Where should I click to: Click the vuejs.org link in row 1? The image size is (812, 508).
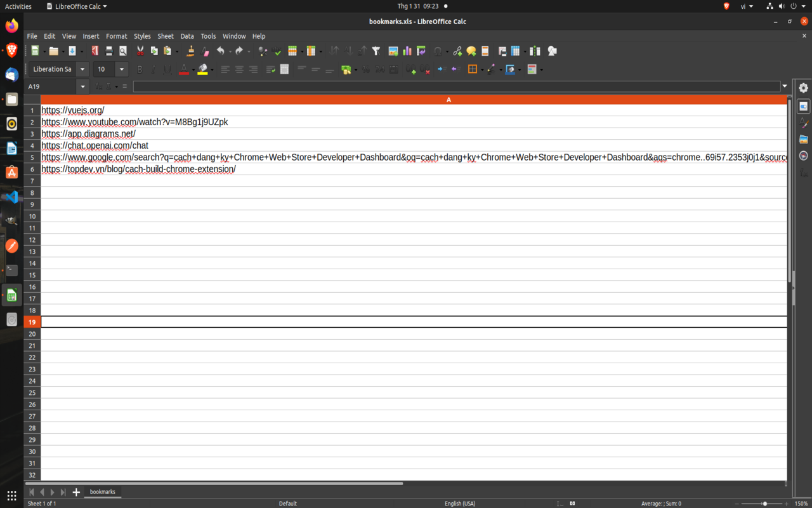click(x=72, y=110)
